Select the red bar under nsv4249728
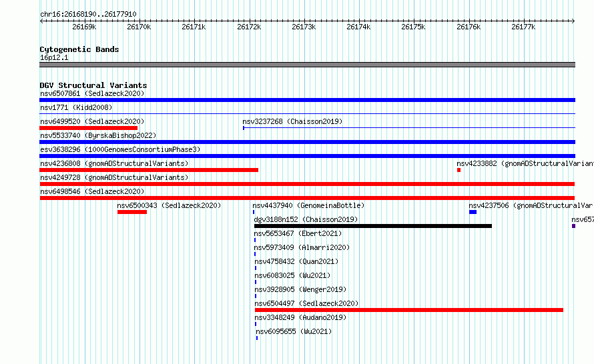 (x=307, y=184)
